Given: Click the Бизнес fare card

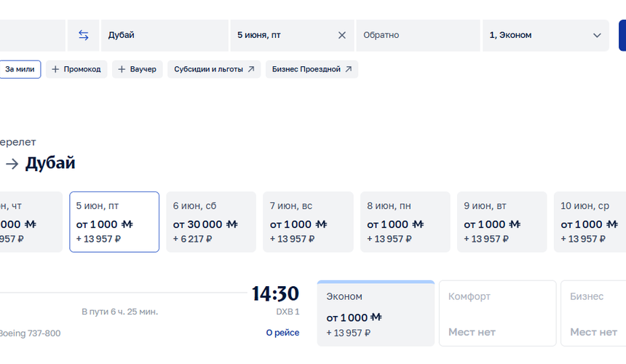Looking at the screenshot, I should 594,313.
